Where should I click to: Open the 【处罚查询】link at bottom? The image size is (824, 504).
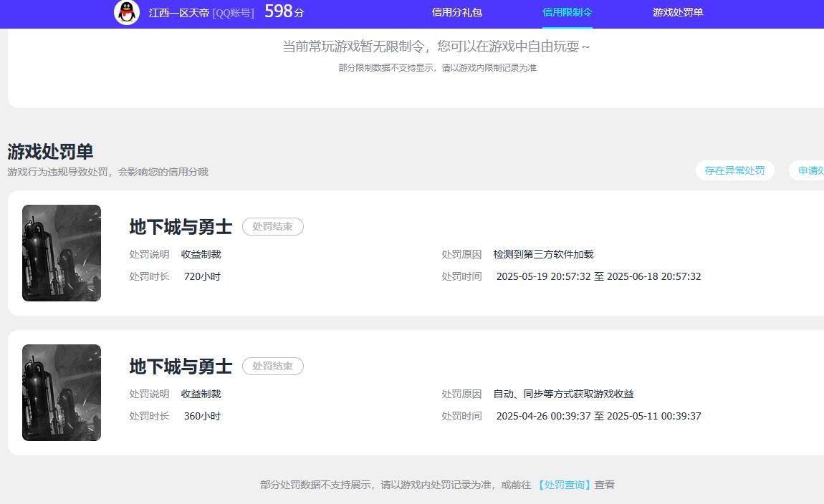[565, 485]
